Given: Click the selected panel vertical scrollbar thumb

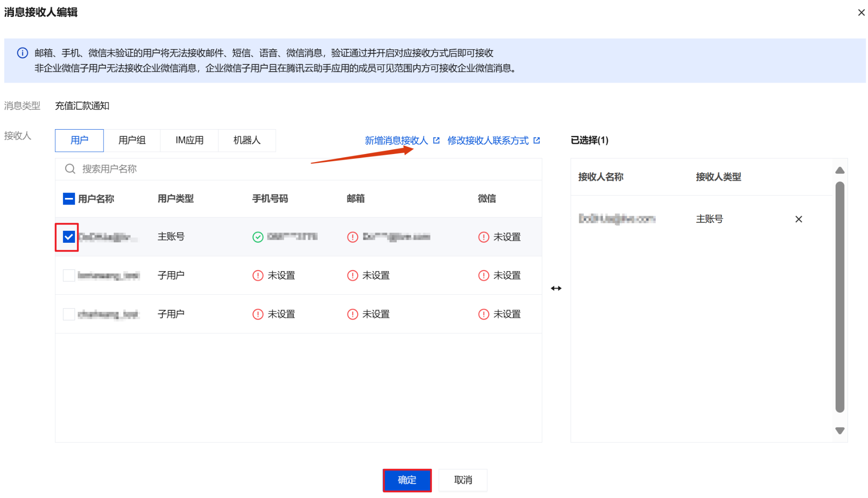Looking at the screenshot, I should pyautogui.click(x=840, y=297).
